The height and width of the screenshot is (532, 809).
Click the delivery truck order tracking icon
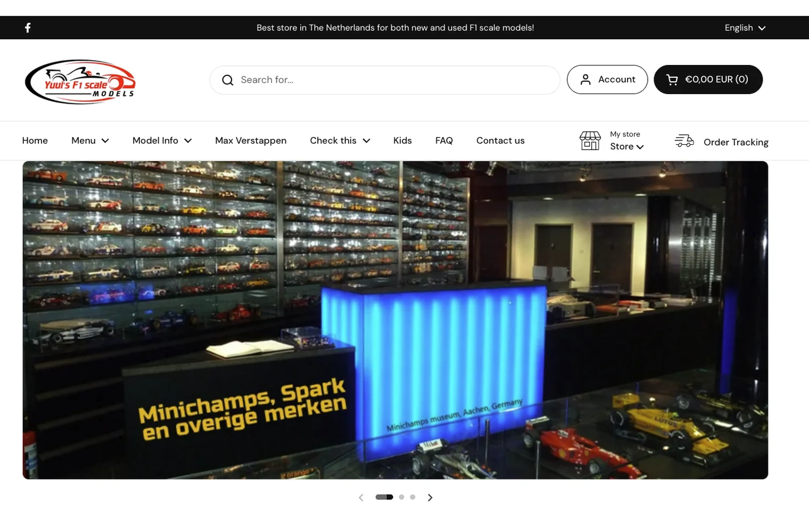(x=684, y=141)
